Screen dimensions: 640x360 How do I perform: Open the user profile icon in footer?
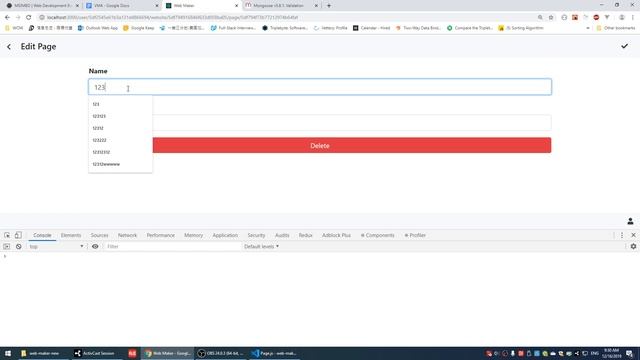(x=630, y=221)
